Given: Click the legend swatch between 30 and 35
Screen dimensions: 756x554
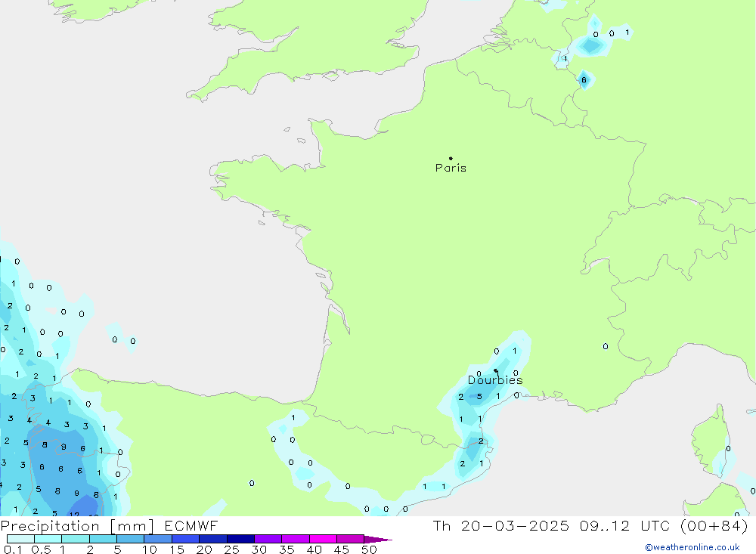Looking at the screenshot, I should coord(268,539).
